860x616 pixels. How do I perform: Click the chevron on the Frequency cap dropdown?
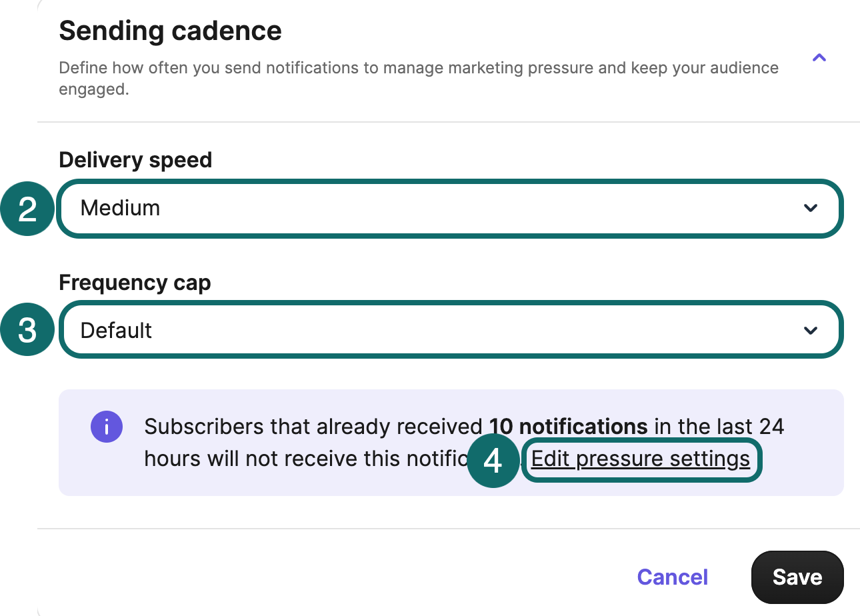[811, 330]
